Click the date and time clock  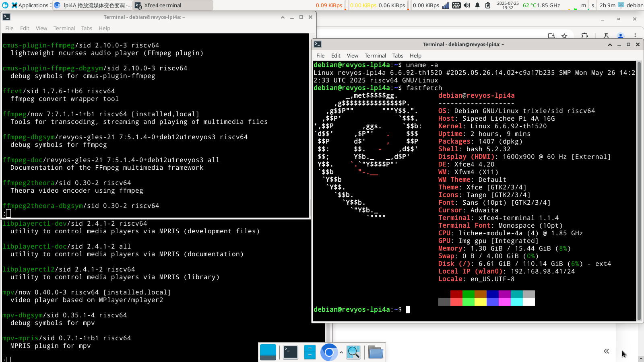[x=508, y=5]
